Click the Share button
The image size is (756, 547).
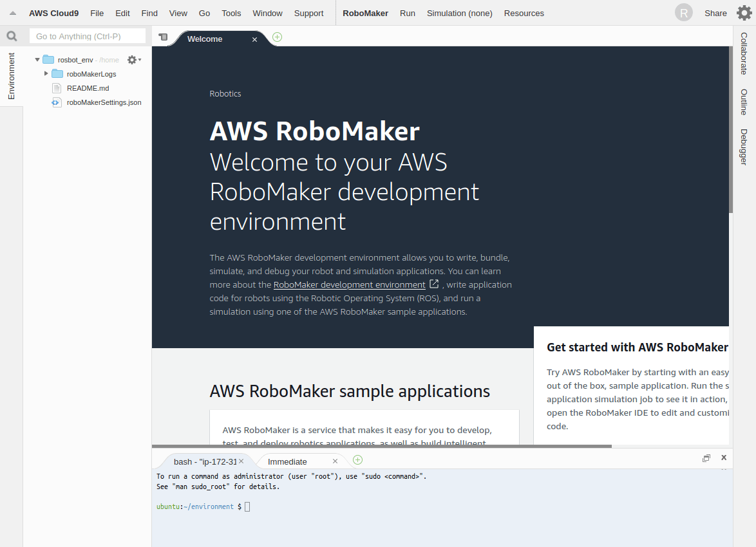[715, 14]
